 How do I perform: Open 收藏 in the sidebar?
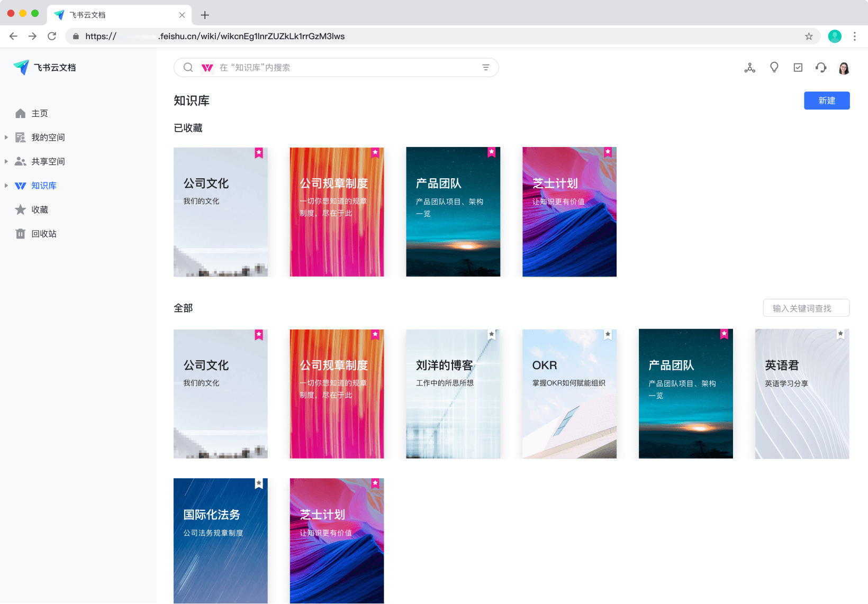[39, 210]
